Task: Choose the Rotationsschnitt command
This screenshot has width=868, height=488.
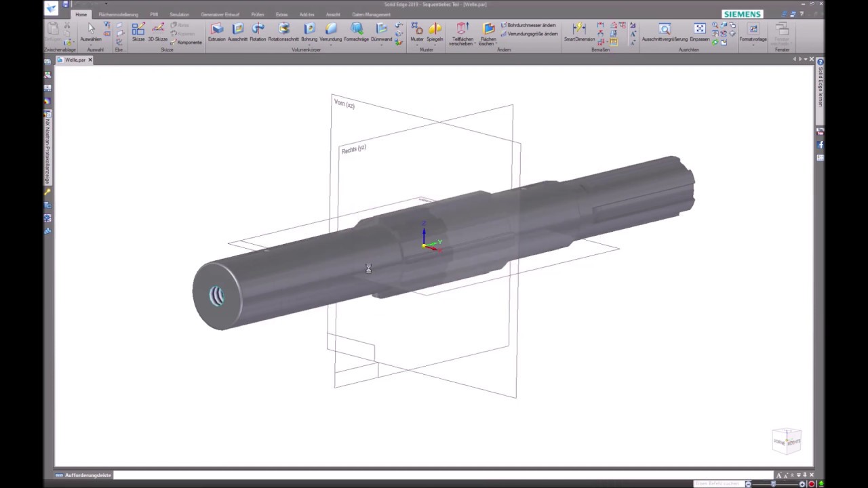Action: pos(283,33)
